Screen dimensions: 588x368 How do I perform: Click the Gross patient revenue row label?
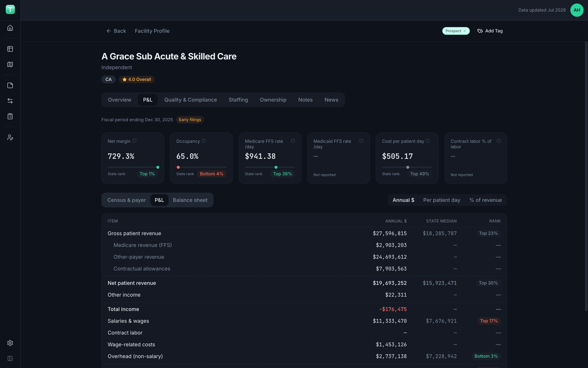134,233
